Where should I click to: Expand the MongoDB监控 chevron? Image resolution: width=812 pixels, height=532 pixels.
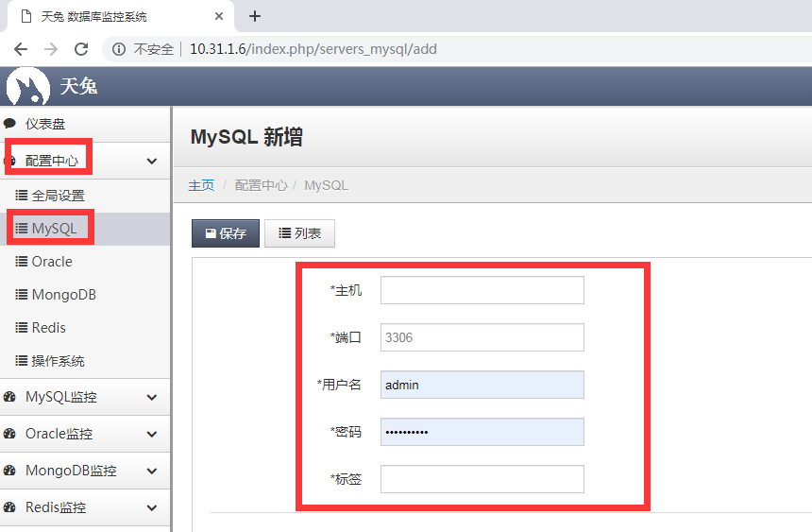pos(152,472)
